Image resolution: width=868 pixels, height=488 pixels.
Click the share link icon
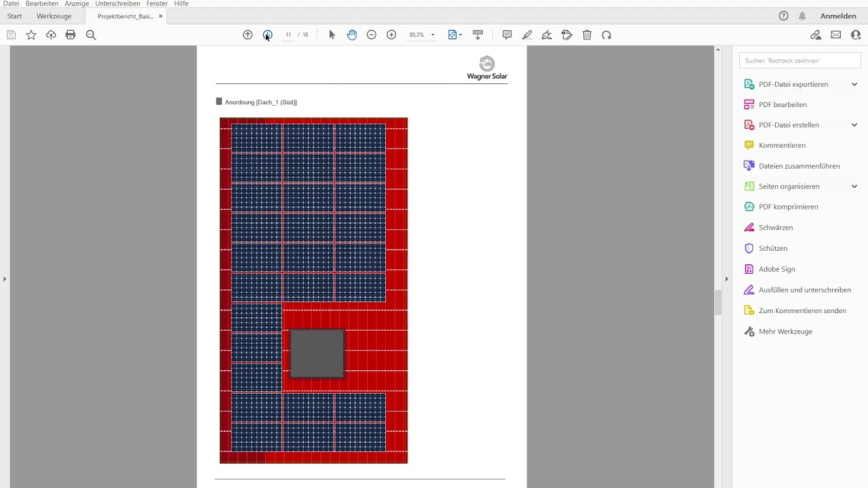(816, 35)
